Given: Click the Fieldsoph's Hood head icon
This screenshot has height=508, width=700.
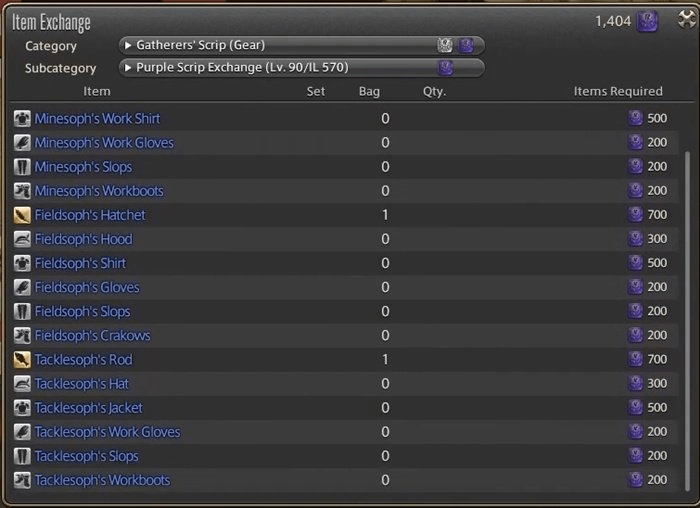Looking at the screenshot, I should 22,239.
